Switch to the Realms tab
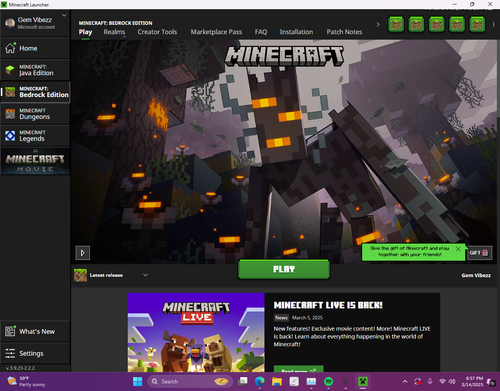Image resolution: width=500 pixels, height=391 pixels. [114, 32]
